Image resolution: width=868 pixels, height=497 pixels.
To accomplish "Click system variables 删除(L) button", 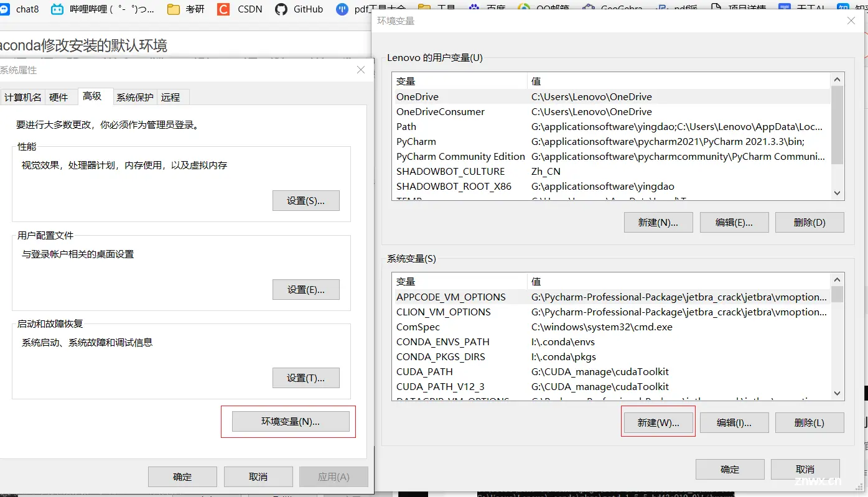I will [x=810, y=422].
